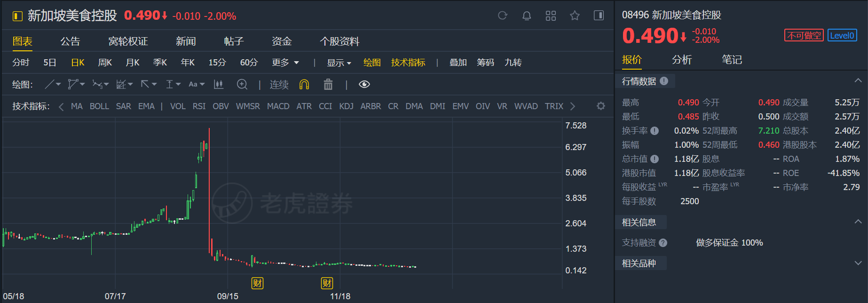Toggle the VOL indicator
The image size is (868, 303).
[x=178, y=106]
